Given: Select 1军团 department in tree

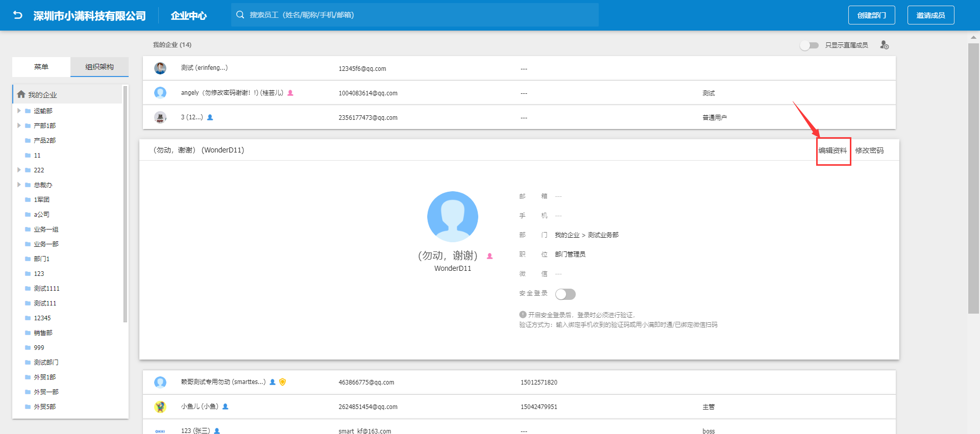Looking at the screenshot, I should 42,199.
